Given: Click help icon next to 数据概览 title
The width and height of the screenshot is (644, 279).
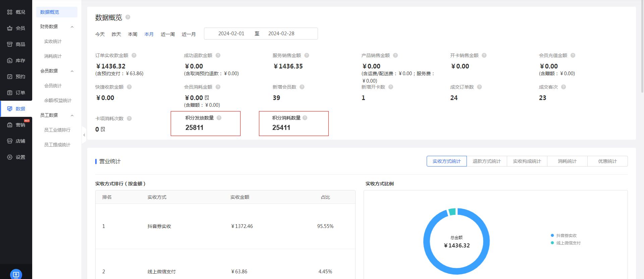Looking at the screenshot, I should [x=128, y=17].
